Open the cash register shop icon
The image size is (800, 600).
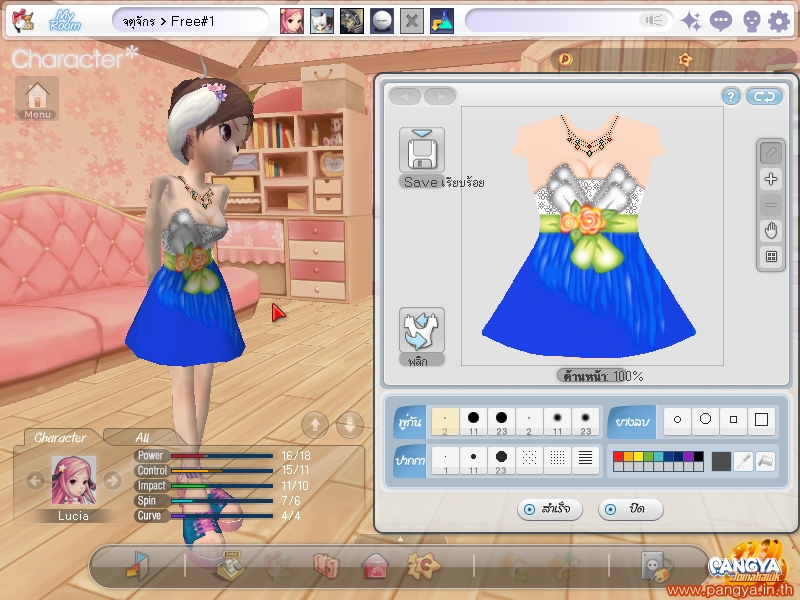click(x=229, y=565)
